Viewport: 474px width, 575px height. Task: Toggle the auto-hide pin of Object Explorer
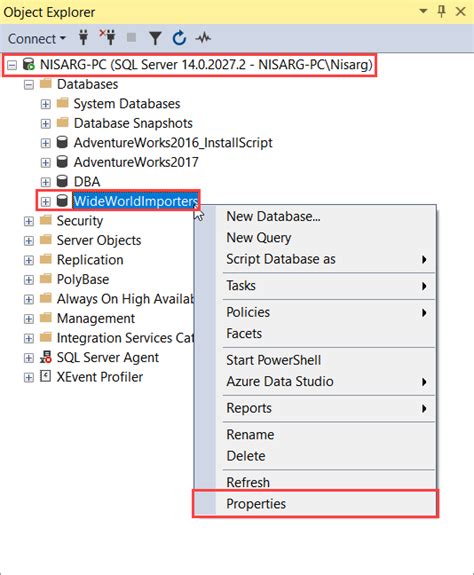click(442, 11)
